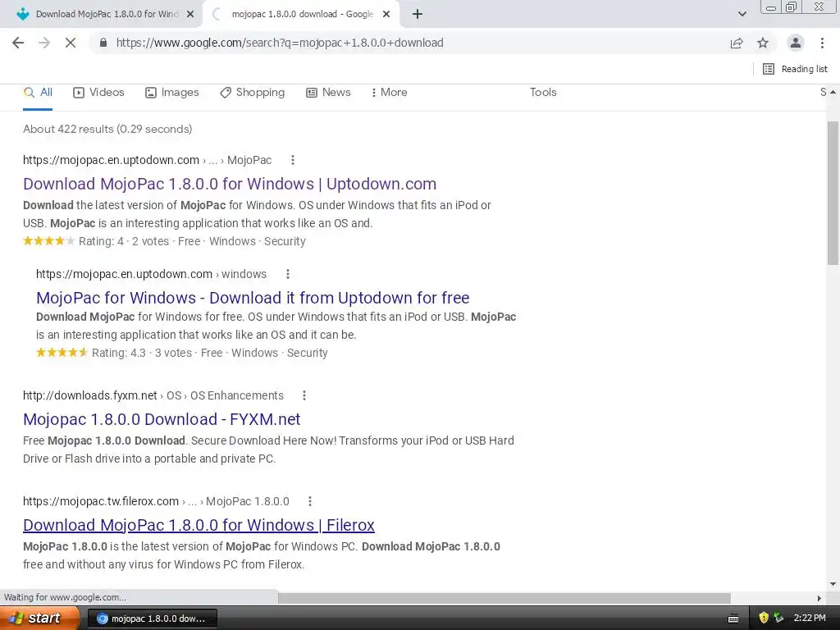Click the vertical scrollbar thumb
This screenshot has width=840, height=630.
pyautogui.click(x=833, y=193)
